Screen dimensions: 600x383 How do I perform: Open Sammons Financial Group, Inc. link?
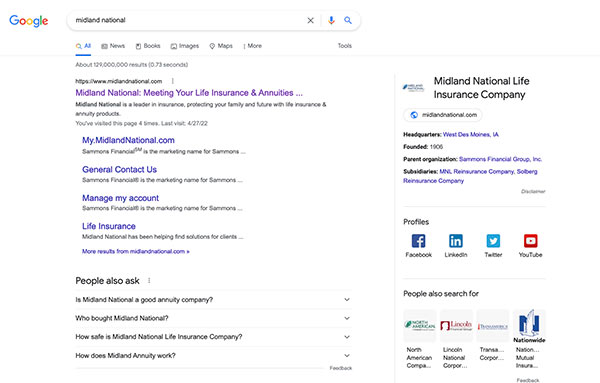pyautogui.click(x=501, y=159)
